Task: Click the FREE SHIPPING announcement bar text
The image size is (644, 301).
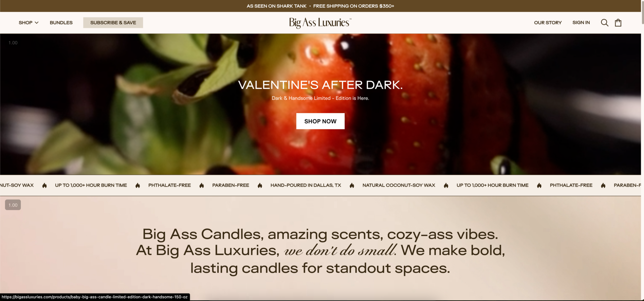Action: coord(354,6)
